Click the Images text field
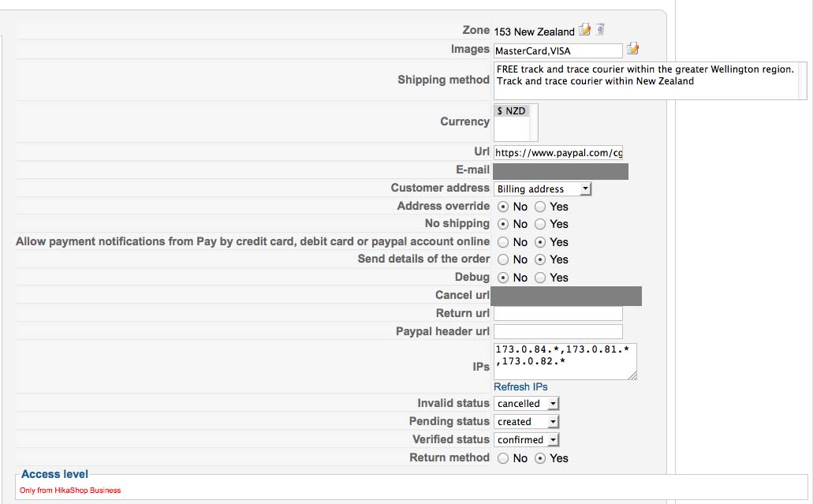813x504 pixels. [x=558, y=50]
